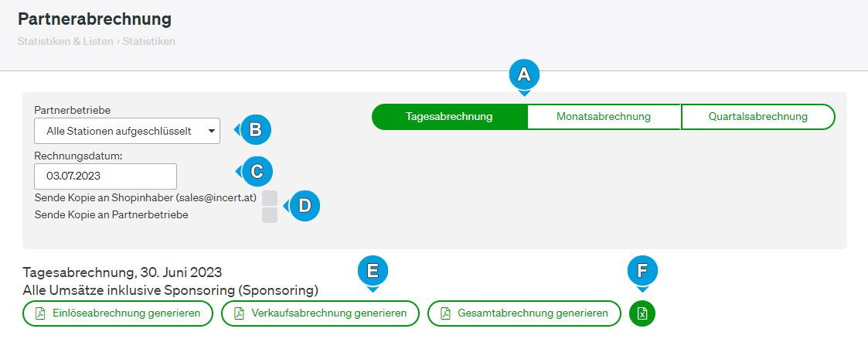Click the blue marker labeled D

pyautogui.click(x=303, y=206)
